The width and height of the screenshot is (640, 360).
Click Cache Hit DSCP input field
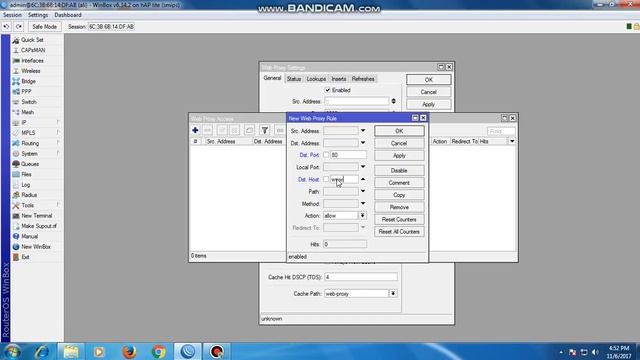360,277
